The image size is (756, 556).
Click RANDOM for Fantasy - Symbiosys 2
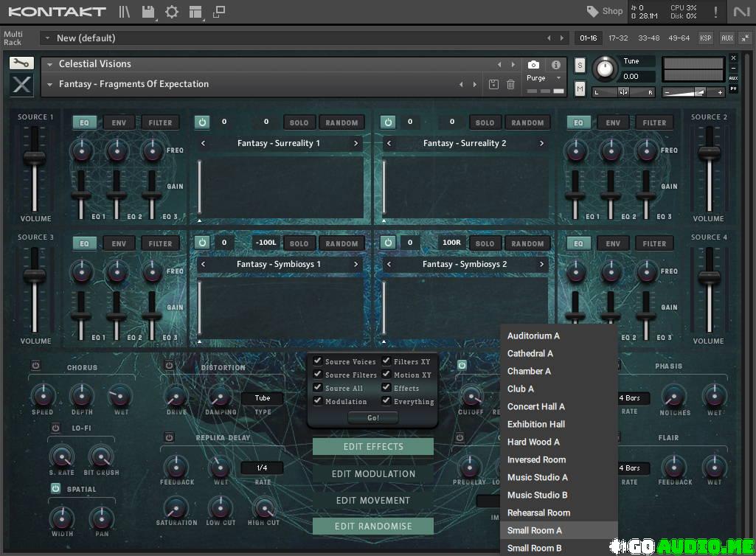pyautogui.click(x=527, y=243)
